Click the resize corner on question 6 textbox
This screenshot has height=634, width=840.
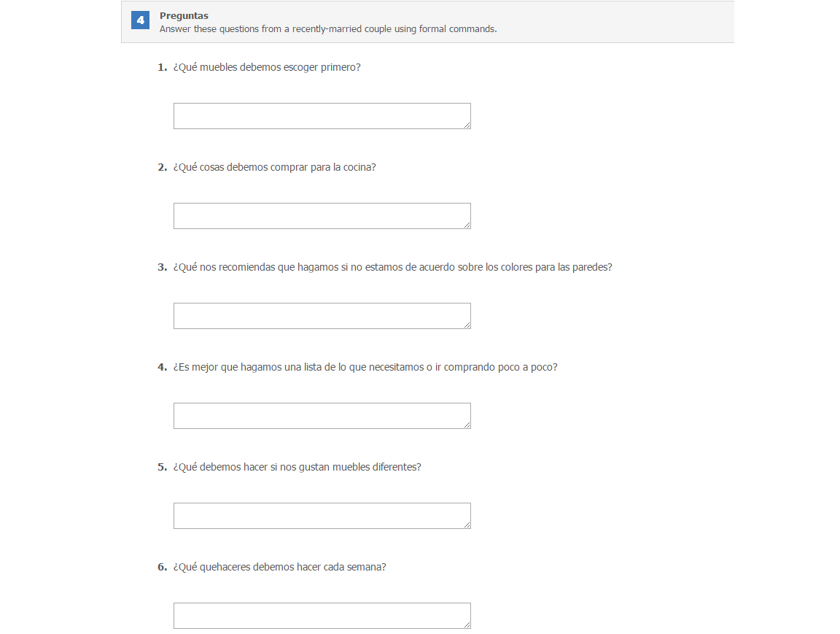467,625
